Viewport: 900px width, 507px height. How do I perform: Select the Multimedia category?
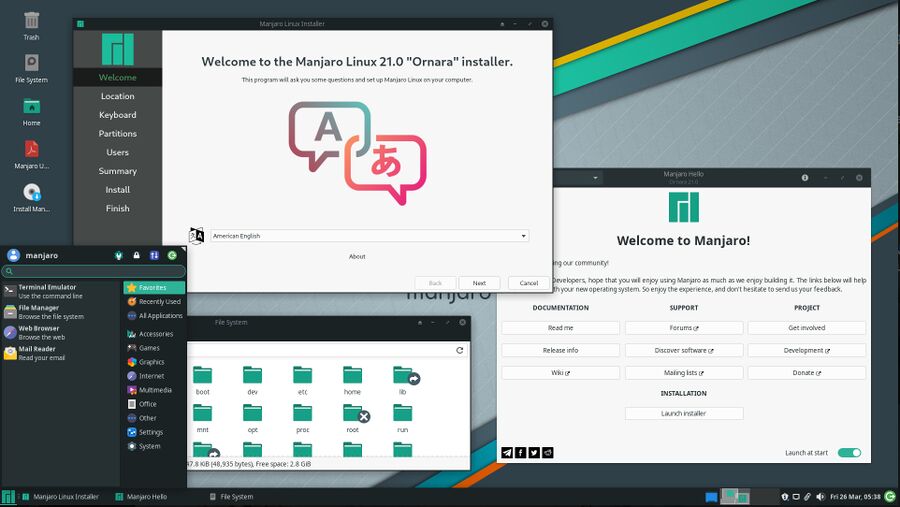[154, 390]
